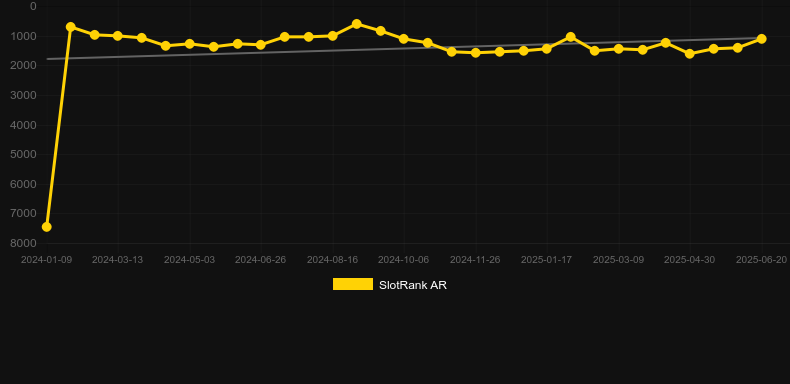Select the data point above 2024-08-16

(333, 36)
